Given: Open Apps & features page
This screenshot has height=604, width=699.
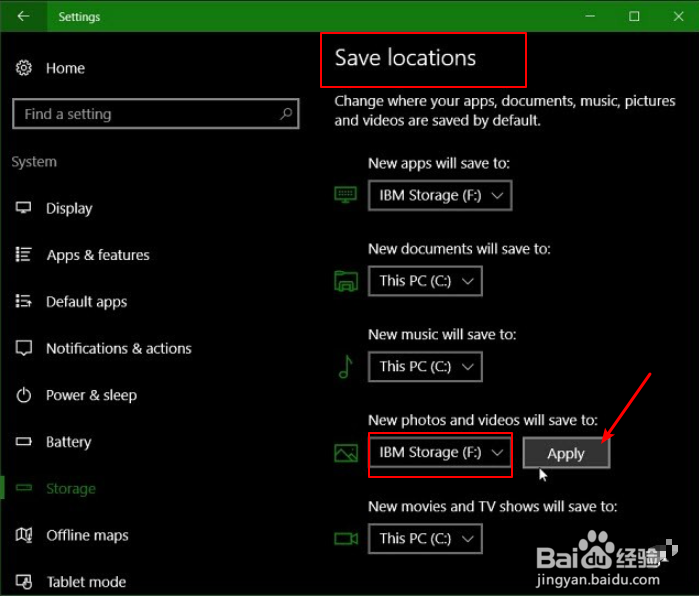Looking at the screenshot, I should click(x=98, y=255).
